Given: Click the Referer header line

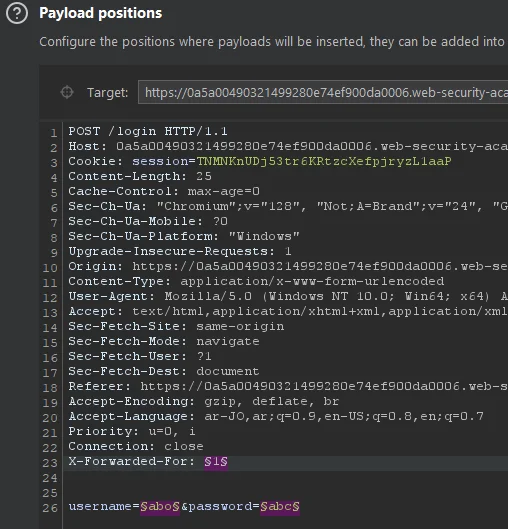Looking at the screenshot, I should tap(288, 386).
